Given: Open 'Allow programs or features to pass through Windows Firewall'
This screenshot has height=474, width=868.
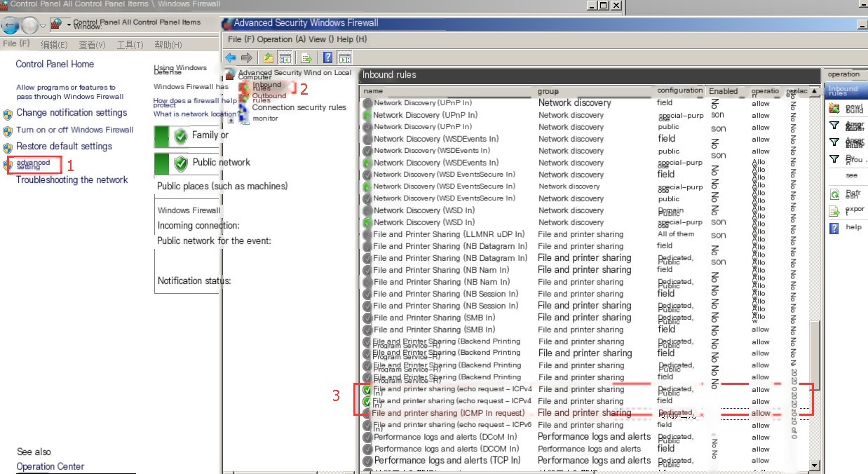Looking at the screenshot, I should pos(70,92).
